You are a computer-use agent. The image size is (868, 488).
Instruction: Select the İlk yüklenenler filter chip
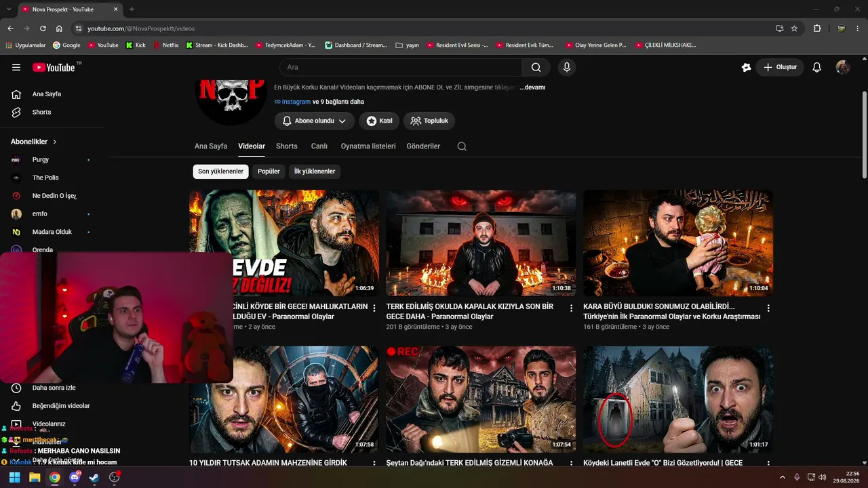coord(315,171)
